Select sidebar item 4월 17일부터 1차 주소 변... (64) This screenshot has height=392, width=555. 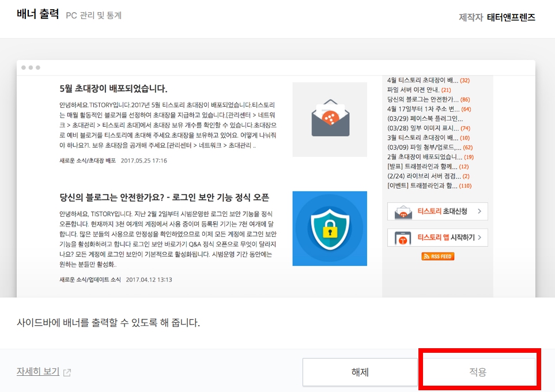tap(429, 109)
